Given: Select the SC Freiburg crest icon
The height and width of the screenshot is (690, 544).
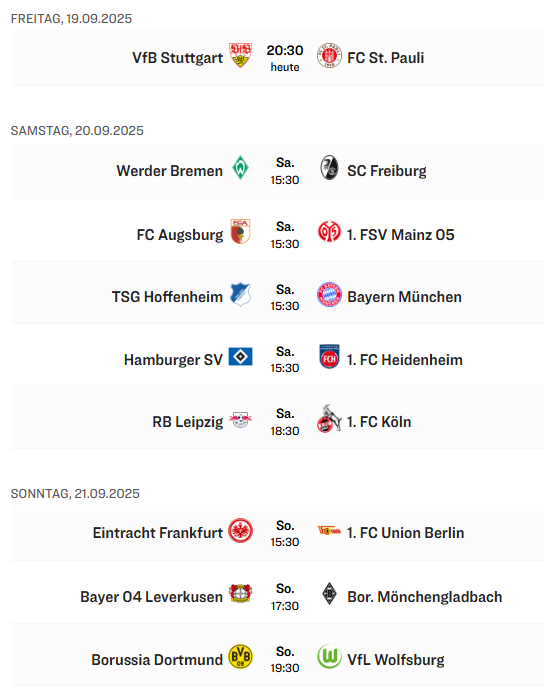Looking at the screenshot, I should pyautogui.click(x=329, y=168).
